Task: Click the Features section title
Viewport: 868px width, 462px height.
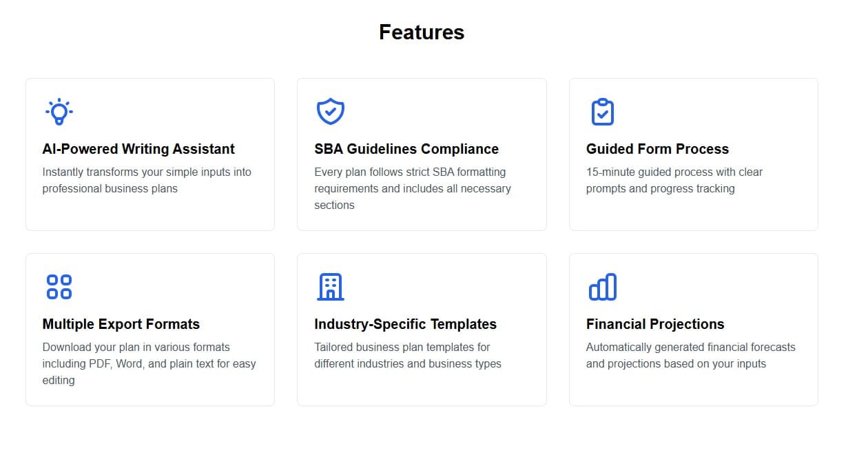Action: pos(422,32)
